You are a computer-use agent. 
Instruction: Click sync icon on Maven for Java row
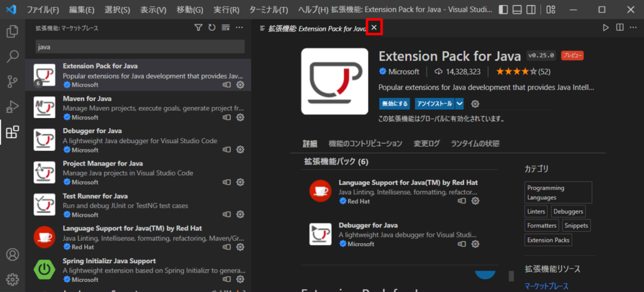click(x=226, y=117)
